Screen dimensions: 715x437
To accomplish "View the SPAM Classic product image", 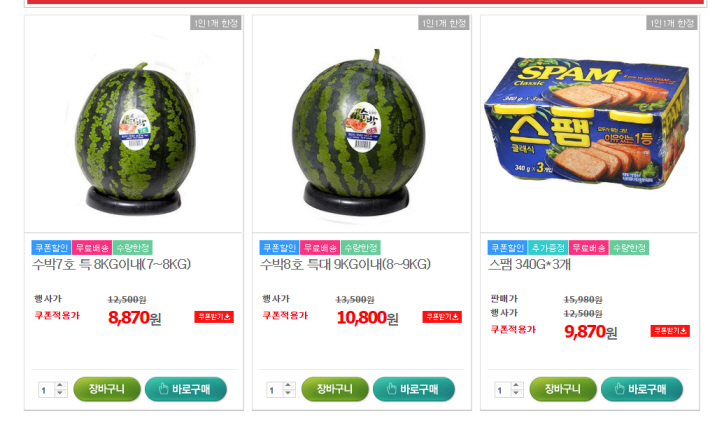I will click(590, 124).
